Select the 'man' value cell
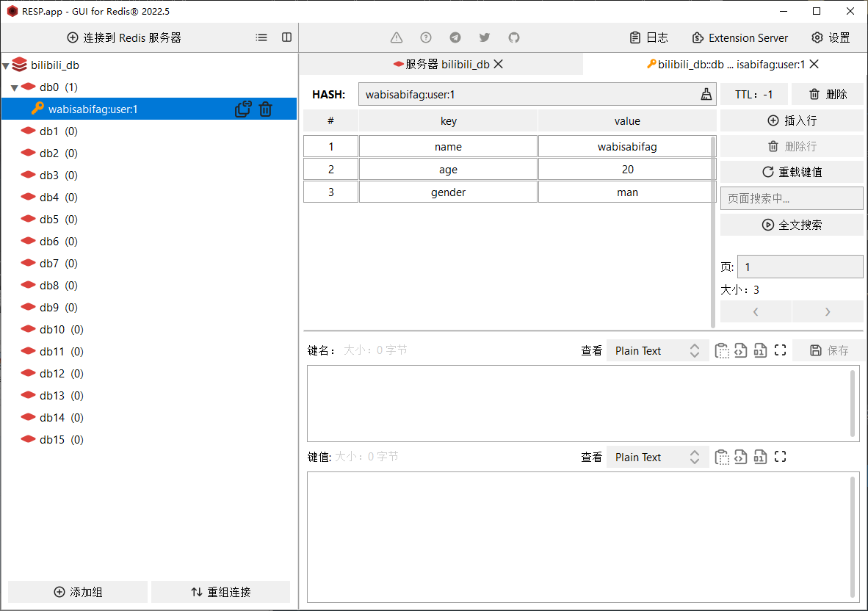 627,192
